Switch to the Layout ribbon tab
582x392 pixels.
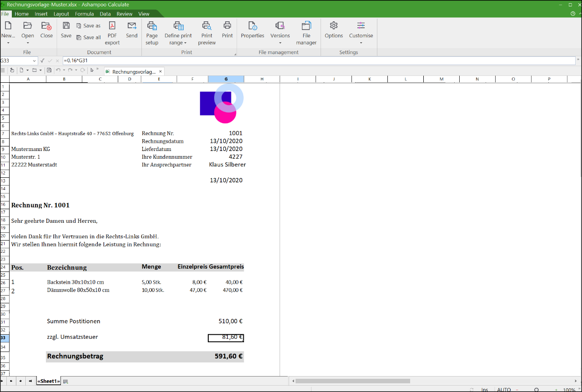[x=61, y=14]
